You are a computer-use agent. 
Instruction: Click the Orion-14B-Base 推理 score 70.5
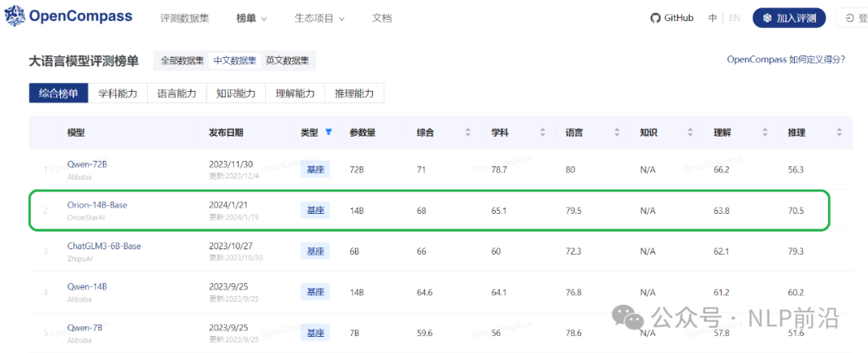tap(796, 211)
